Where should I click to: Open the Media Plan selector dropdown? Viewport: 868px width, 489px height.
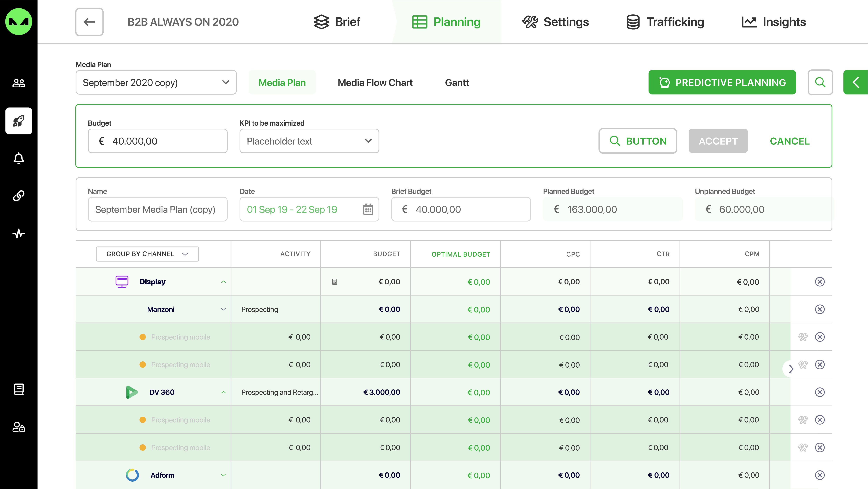[156, 83]
